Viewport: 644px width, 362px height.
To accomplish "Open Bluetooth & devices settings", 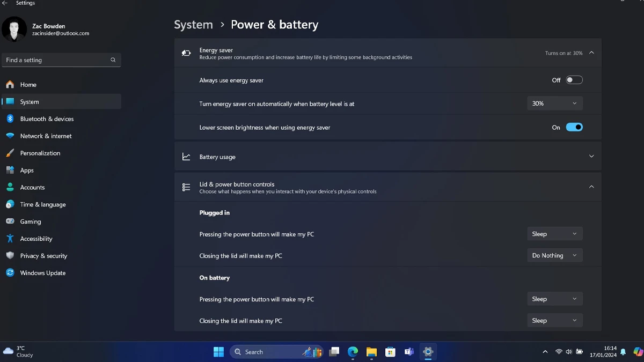I will click(x=61, y=119).
